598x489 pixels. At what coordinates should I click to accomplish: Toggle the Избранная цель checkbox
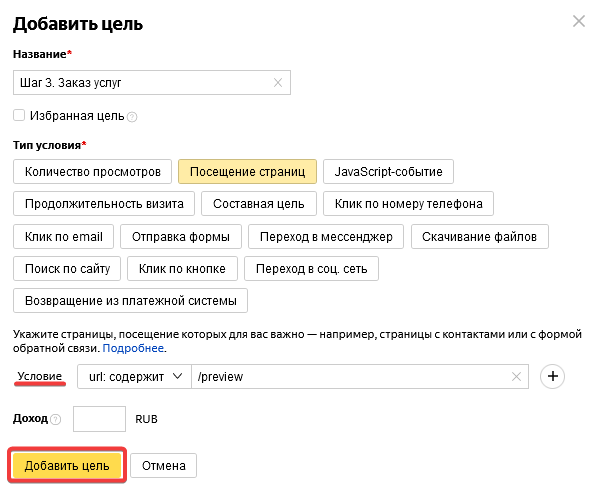pos(19,115)
